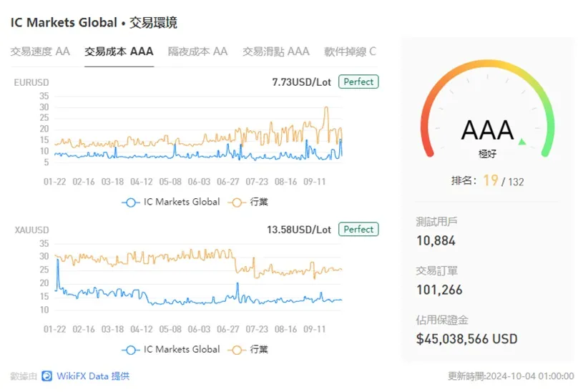Click the AAA rating gauge dial
583x392 pixels.
[487, 109]
